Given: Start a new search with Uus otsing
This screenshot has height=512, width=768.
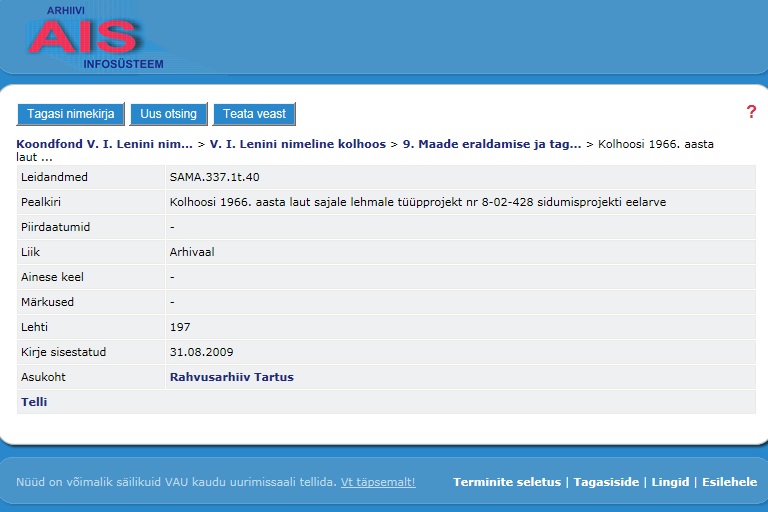Looking at the screenshot, I should coord(169,114).
